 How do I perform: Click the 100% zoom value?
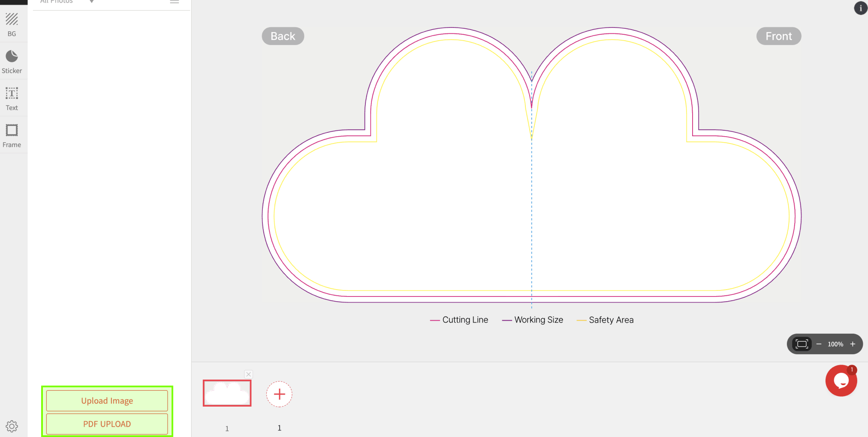pos(835,344)
